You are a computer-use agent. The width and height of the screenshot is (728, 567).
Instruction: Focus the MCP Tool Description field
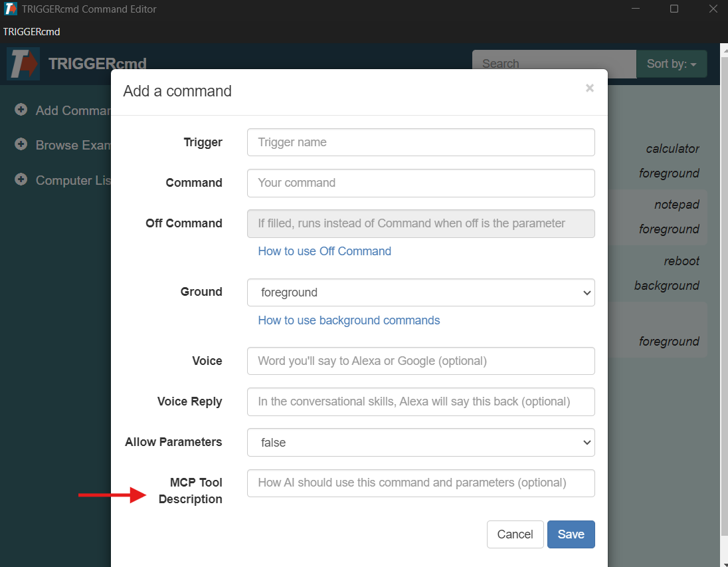[x=420, y=483]
